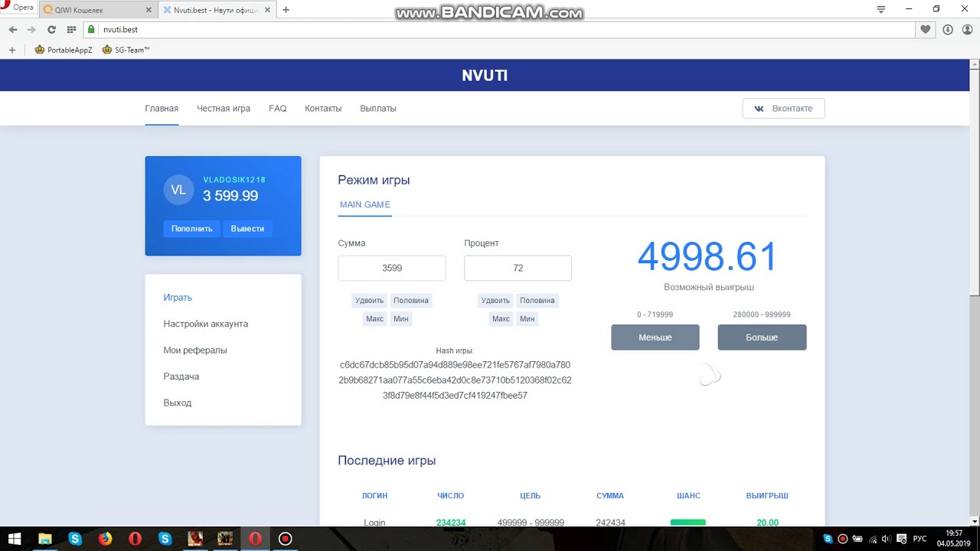Open Opera Speed Dial grid icon
Image resolution: width=980 pixels, height=551 pixels.
click(71, 29)
